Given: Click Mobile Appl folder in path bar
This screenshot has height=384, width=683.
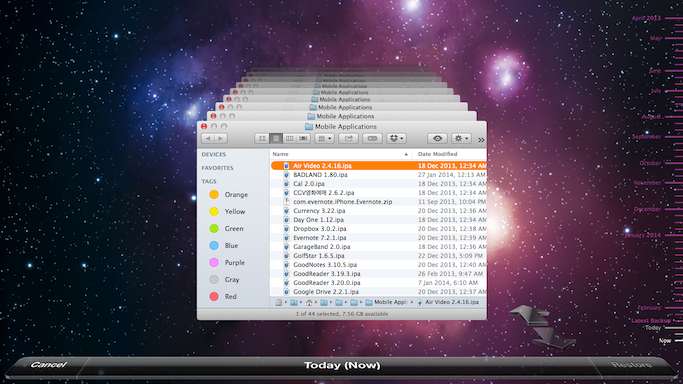Looking at the screenshot, I should point(386,302).
